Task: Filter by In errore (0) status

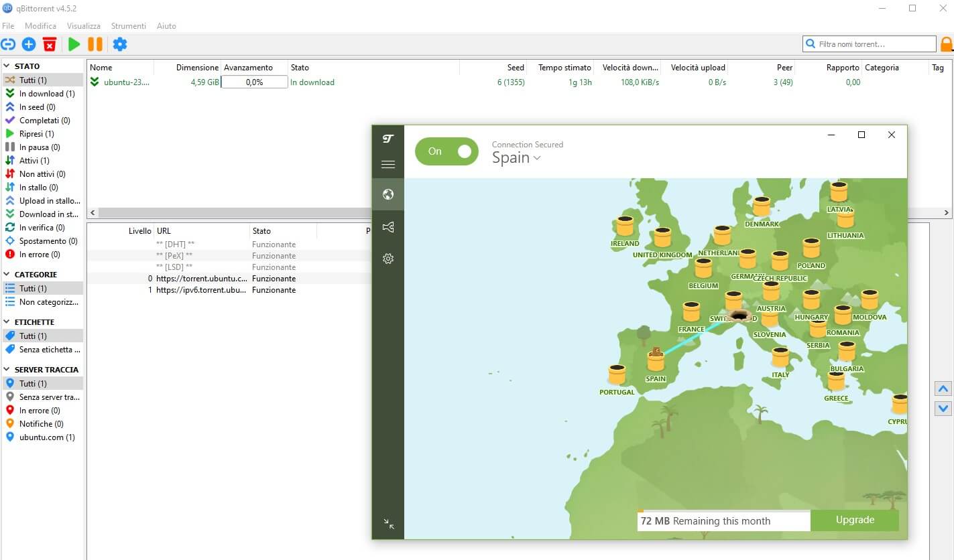Action: pyautogui.click(x=42, y=255)
